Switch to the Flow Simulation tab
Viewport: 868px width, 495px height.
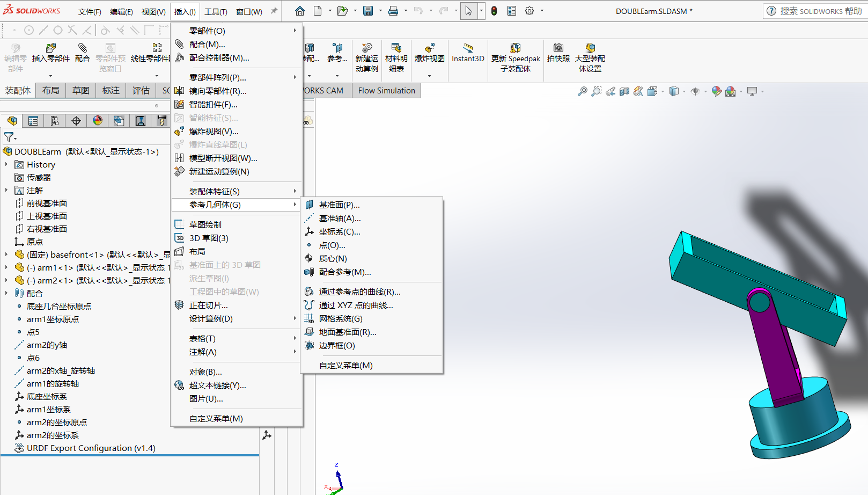[x=386, y=90]
